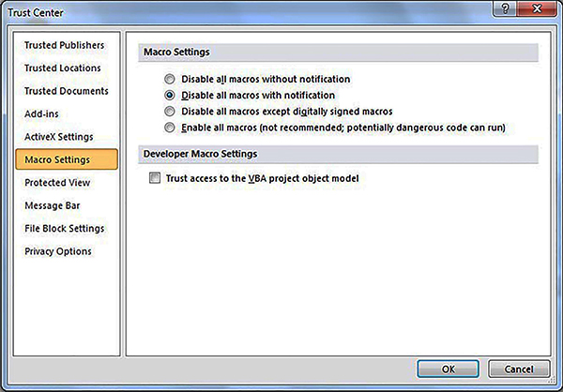Choose Disable all macros except digitally signed

(170, 112)
